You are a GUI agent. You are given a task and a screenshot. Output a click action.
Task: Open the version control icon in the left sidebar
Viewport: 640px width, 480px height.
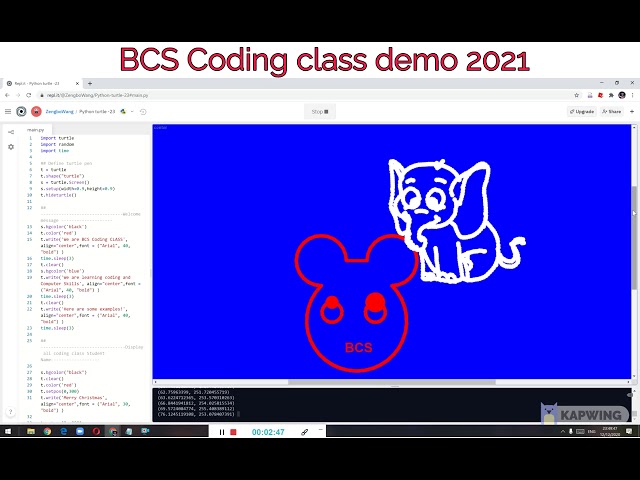tap(11, 132)
